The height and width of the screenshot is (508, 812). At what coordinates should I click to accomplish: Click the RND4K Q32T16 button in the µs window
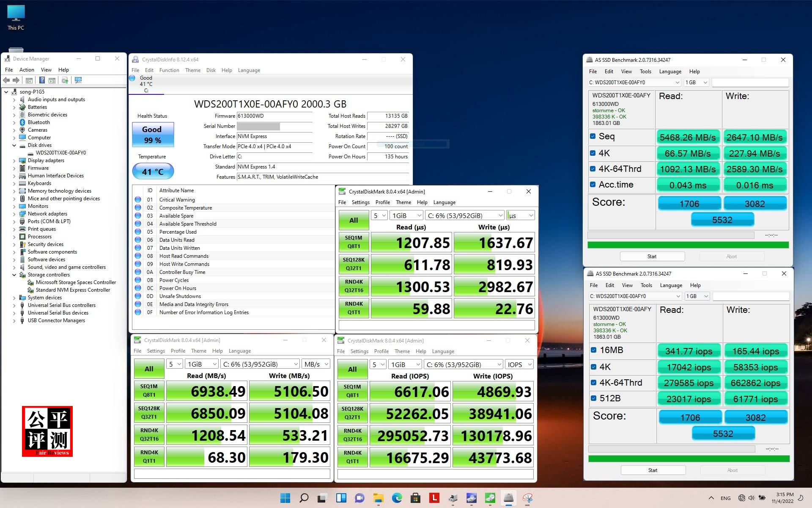tap(354, 286)
